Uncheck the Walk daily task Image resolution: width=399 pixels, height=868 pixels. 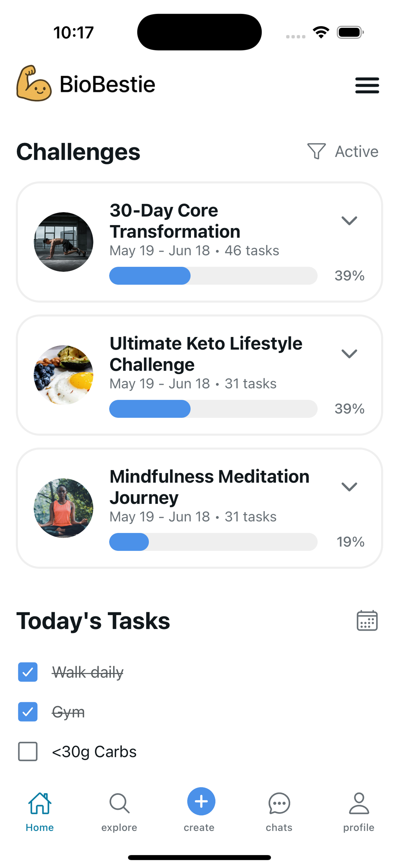(x=27, y=672)
